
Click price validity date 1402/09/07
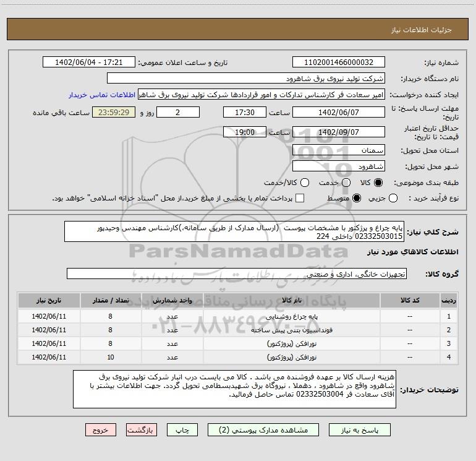point(339,132)
